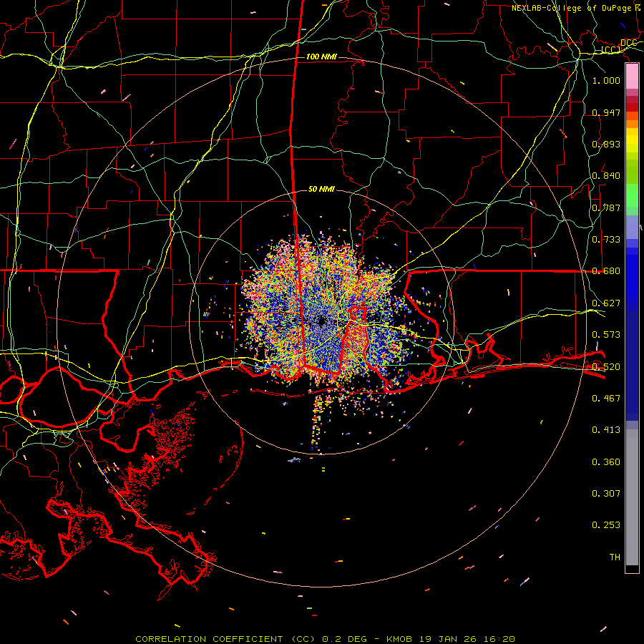Pick the gray segment of the color bar
Screen dimensions: 644x644
click(x=632, y=497)
